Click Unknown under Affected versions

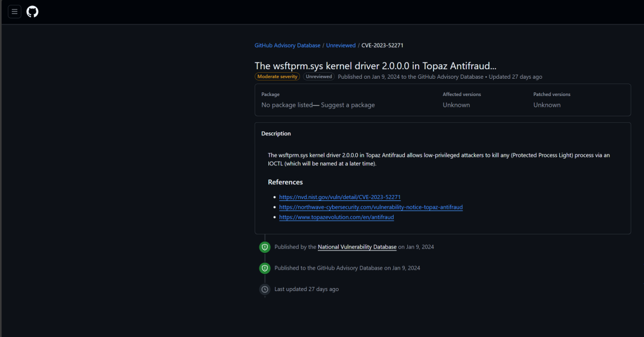coord(456,105)
